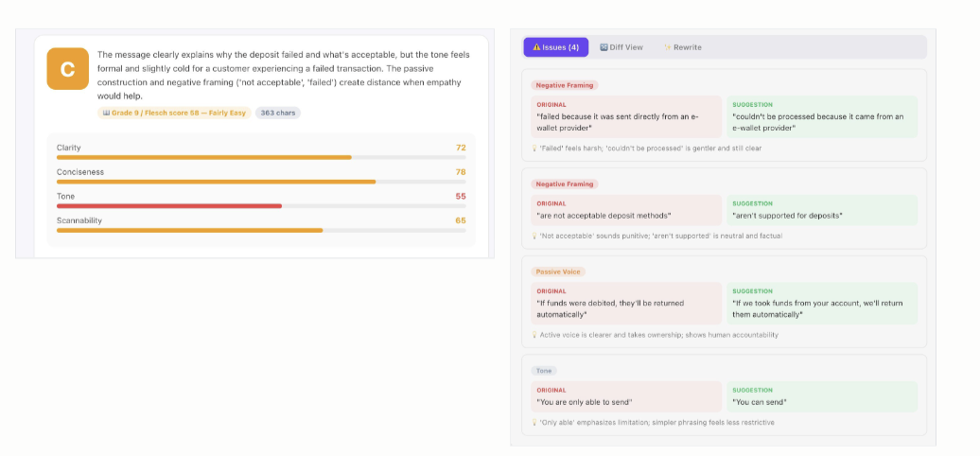Click the summary paragraph about deposit failure
The image size is (980, 456).
[283, 75]
